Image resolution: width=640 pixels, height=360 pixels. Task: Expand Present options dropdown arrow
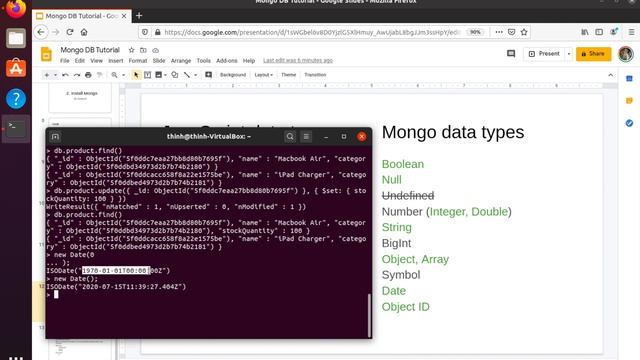pyautogui.click(x=569, y=54)
